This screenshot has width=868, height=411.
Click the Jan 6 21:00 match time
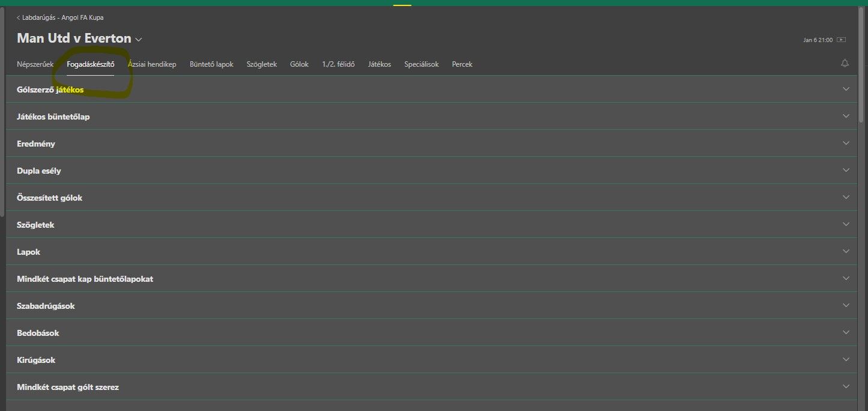(818, 40)
